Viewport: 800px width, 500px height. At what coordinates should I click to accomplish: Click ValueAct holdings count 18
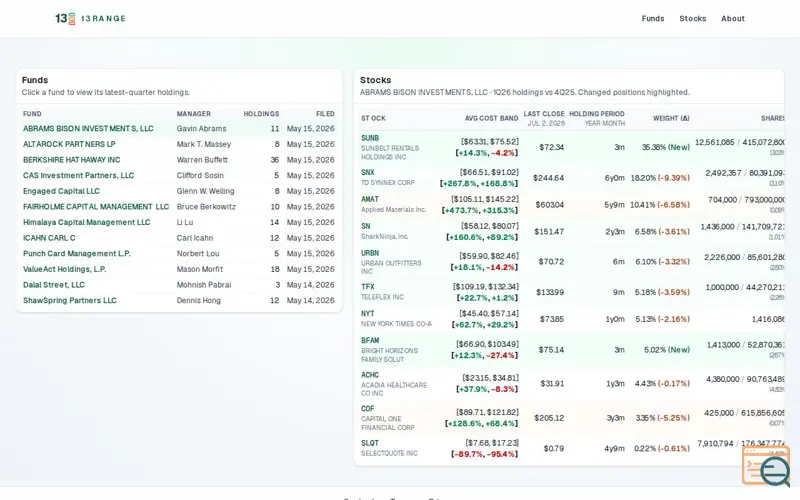(274, 269)
